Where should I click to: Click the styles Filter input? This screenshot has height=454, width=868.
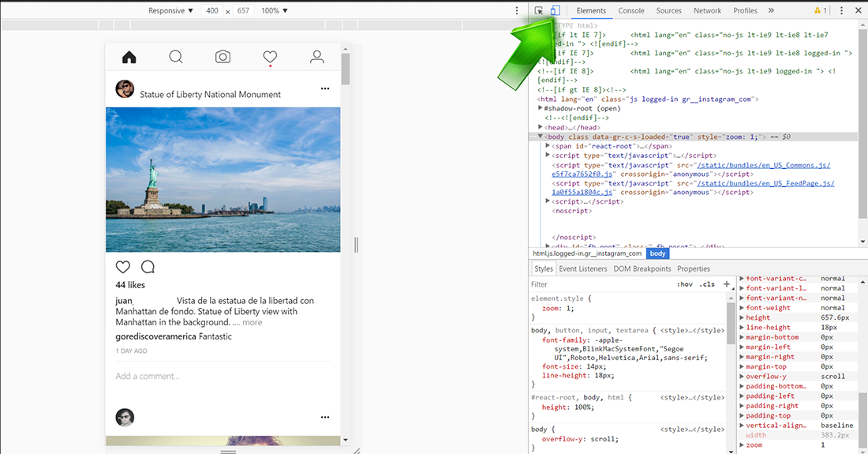coord(600,284)
